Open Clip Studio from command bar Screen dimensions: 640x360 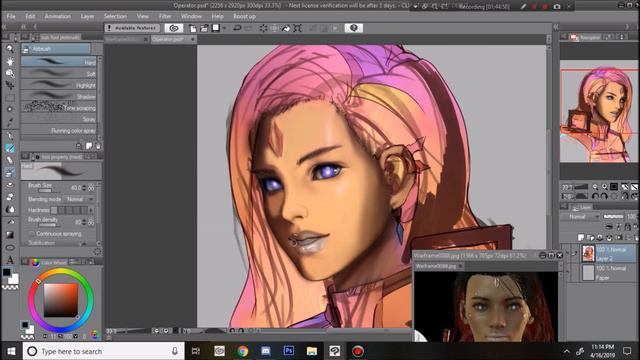click(x=174, y=28)
